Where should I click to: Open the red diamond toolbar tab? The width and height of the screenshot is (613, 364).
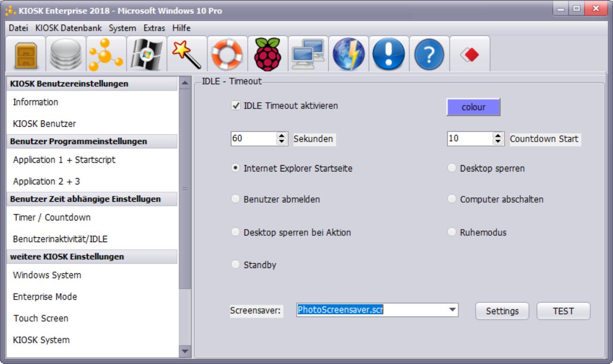click(470, 55)
